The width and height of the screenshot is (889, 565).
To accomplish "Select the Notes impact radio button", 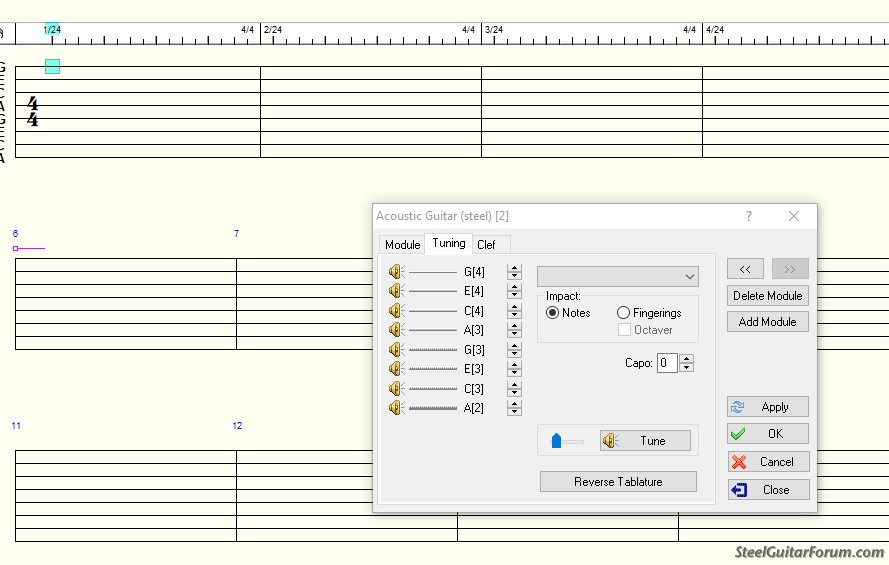I will [553, 313].
